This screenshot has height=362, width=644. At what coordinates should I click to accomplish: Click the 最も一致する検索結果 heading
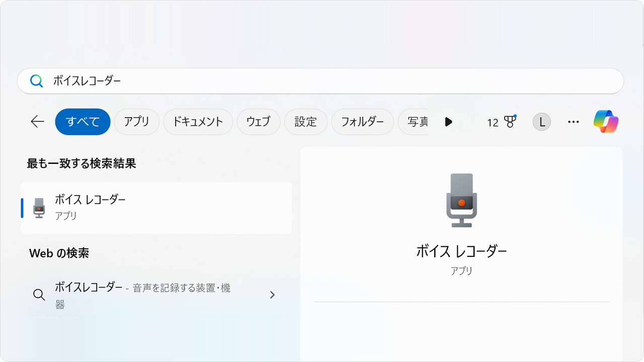coord(82,163)
